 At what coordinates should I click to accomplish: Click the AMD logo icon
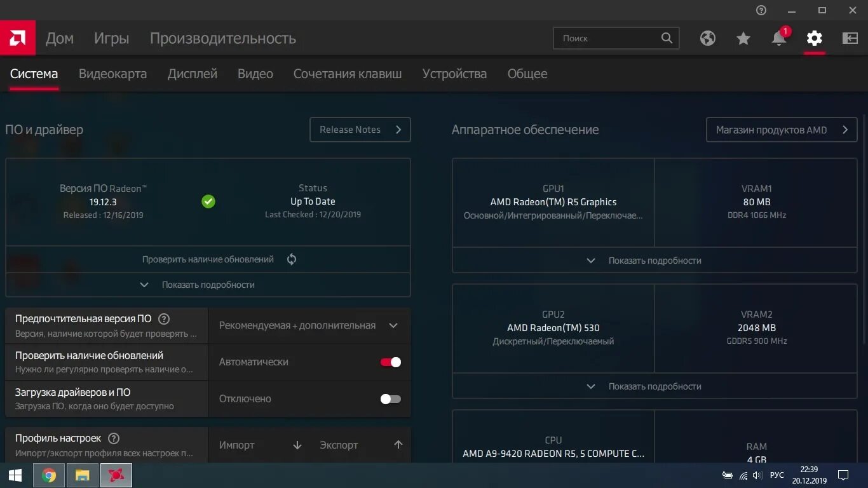click(17, 38)
